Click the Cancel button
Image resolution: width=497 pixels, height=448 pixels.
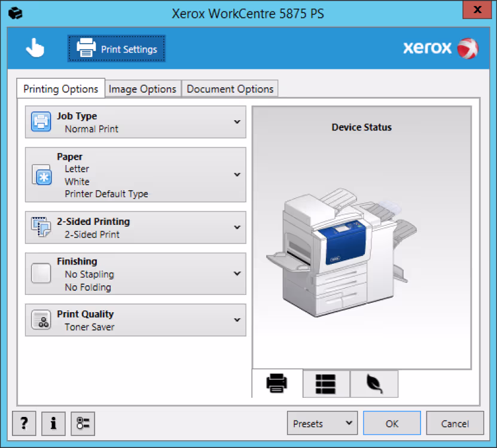point(455,423)
